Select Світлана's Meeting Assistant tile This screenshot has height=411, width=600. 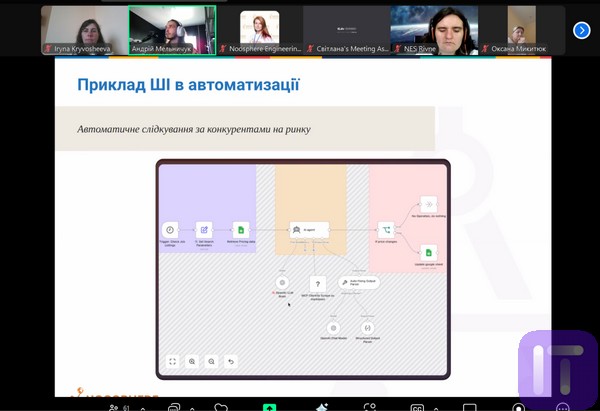(347, 30)
